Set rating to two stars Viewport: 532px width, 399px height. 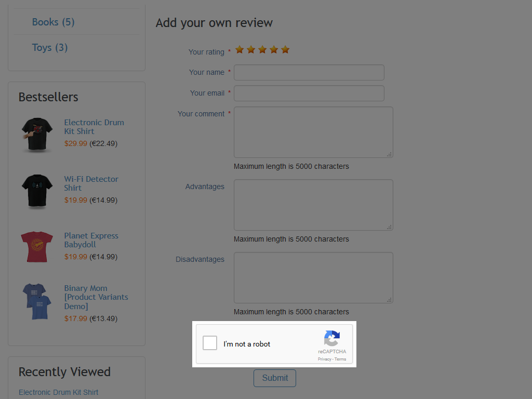point(251,50)
